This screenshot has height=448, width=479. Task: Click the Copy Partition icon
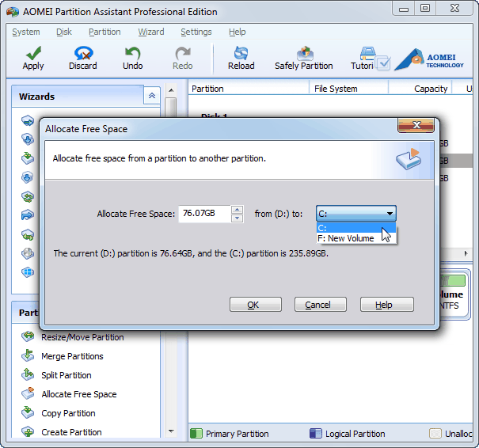click(28, 412)
